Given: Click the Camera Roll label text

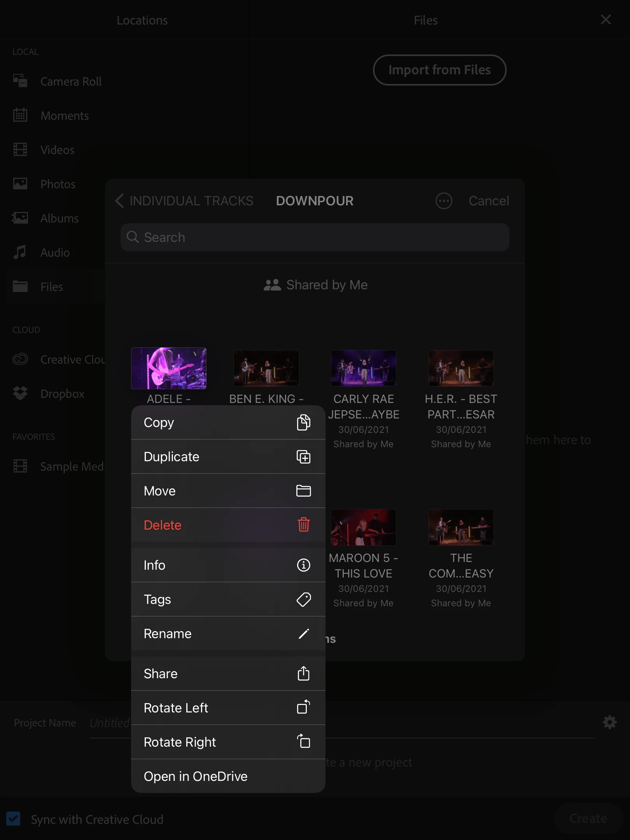Looking at the screenshot, I should 71,81.
